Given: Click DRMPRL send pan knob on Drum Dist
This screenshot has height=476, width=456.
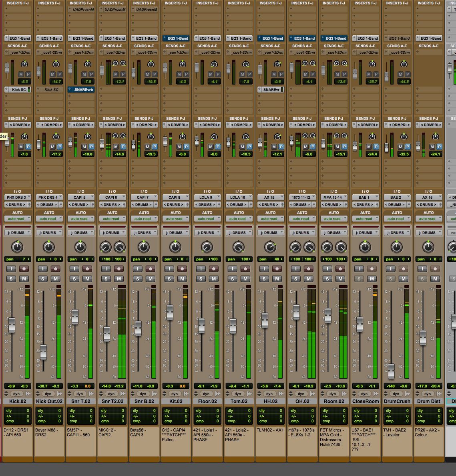Looking at the screenshot, I should pyautogui.click(x=436, y=137).
